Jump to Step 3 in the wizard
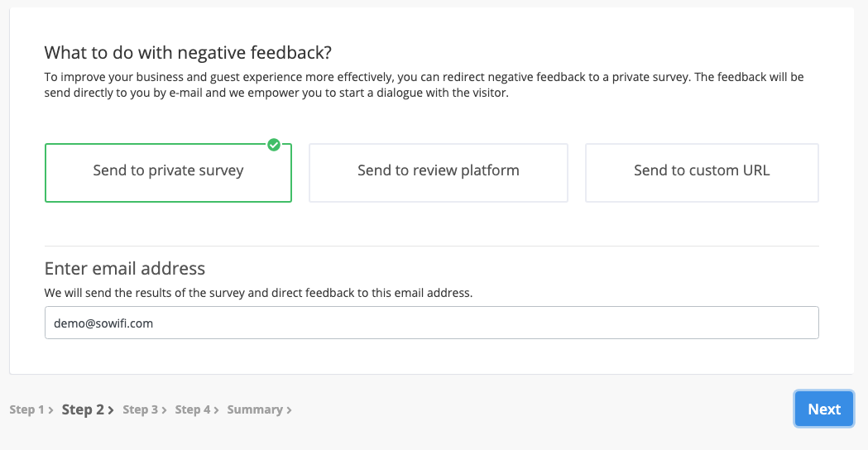This screenshot has width=868, height=450. tap(140, 409)
